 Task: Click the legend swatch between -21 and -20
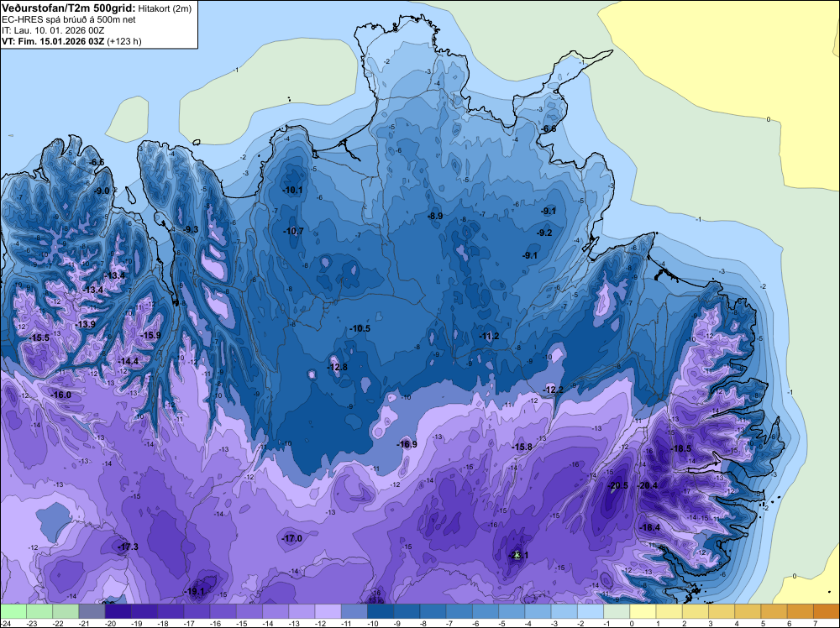coord(92,611)
